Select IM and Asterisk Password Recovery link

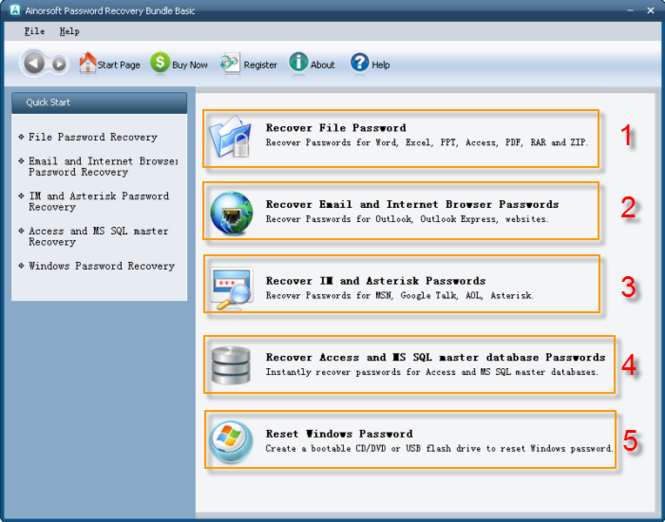click(x=99, y=201)
